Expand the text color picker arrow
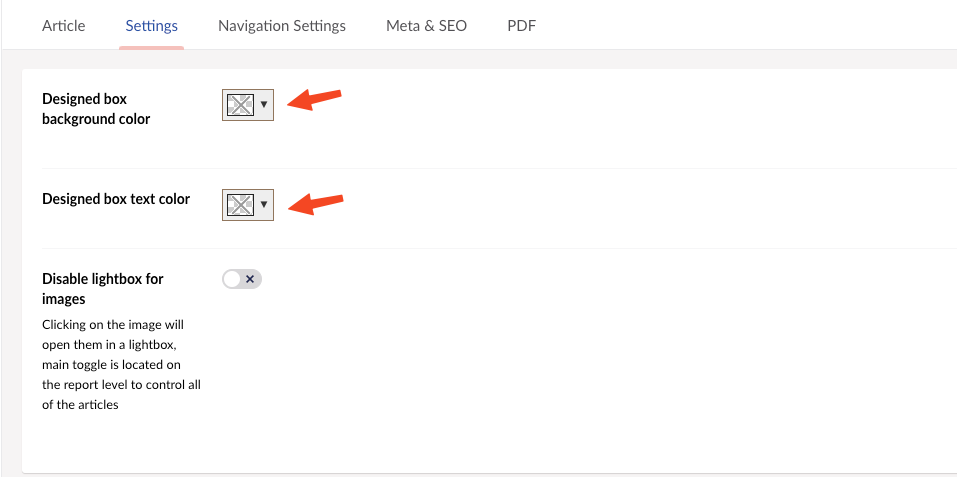The width and height of the screenshot is (957, 477). (264, 205)
